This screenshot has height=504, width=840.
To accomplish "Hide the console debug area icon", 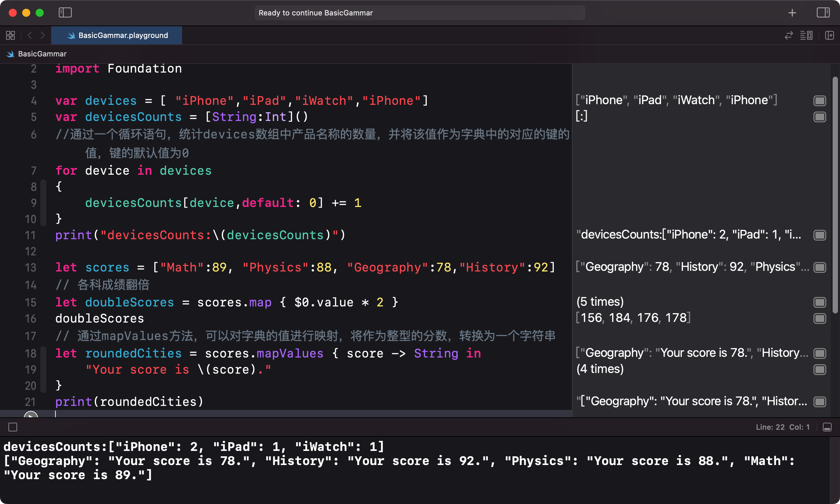I will (827, 427).
